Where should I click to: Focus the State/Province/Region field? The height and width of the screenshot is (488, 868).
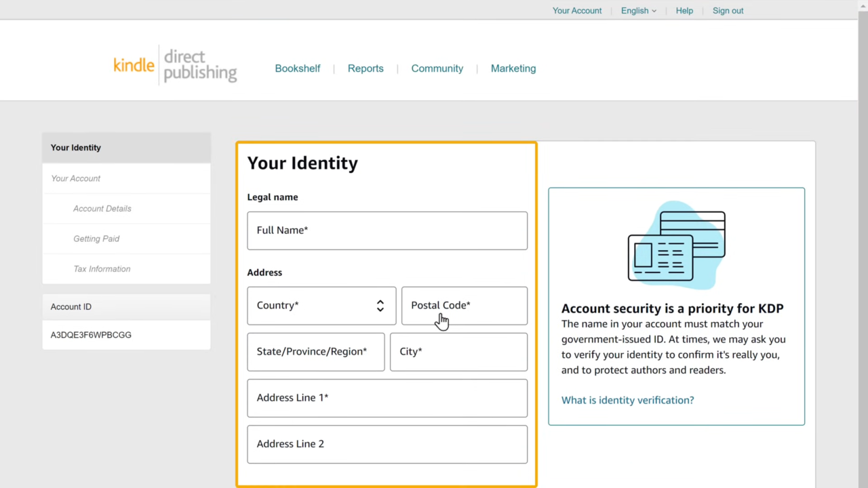point(316,352)
